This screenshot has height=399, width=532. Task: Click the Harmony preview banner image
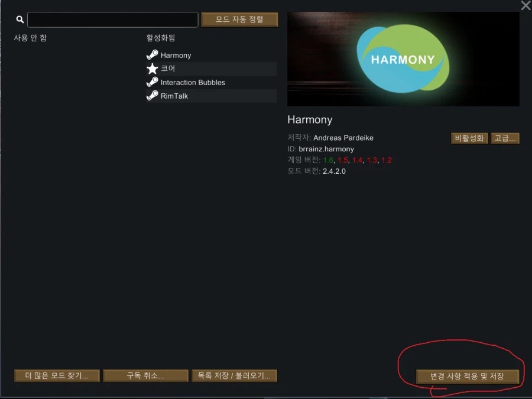[403, 59]
